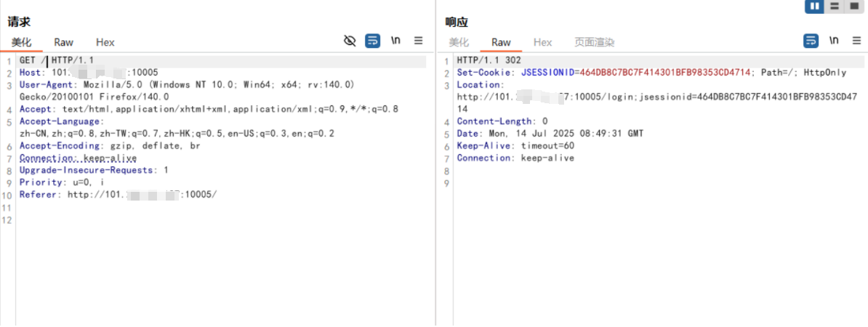Open the response panel hamburger menu
This screenshot has height=327, width=868.
856,41
